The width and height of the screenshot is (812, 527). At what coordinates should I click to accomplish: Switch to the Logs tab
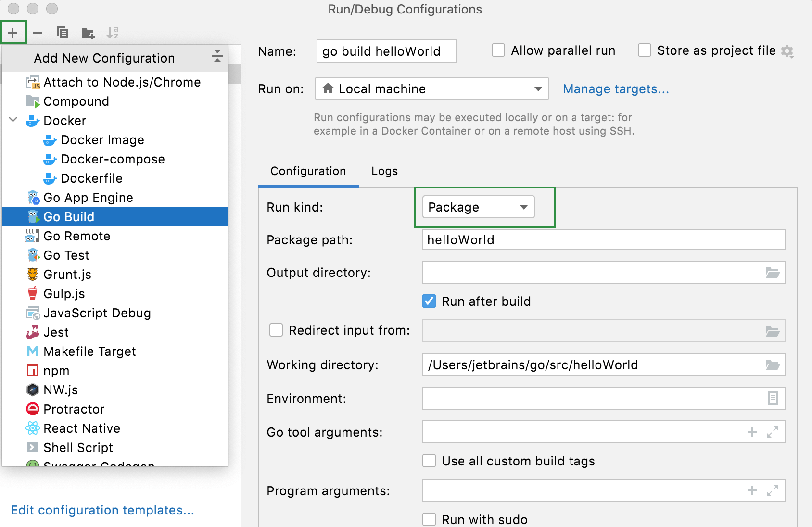(x=384, y=171)
